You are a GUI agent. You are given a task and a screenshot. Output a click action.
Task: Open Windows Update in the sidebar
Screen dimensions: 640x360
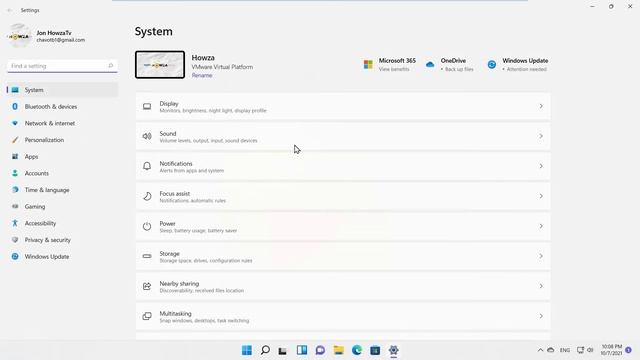tap(62, 257)
